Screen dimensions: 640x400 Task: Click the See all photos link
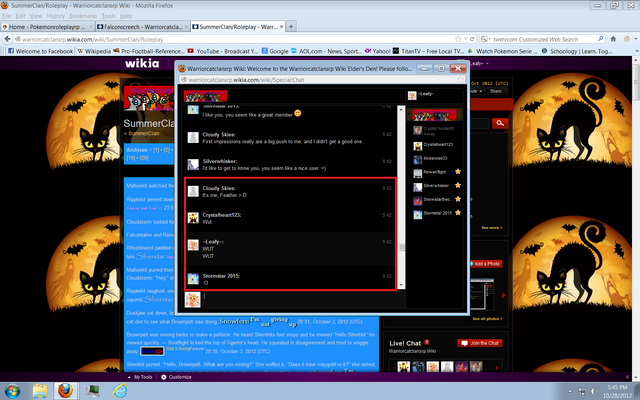[487, 318]
